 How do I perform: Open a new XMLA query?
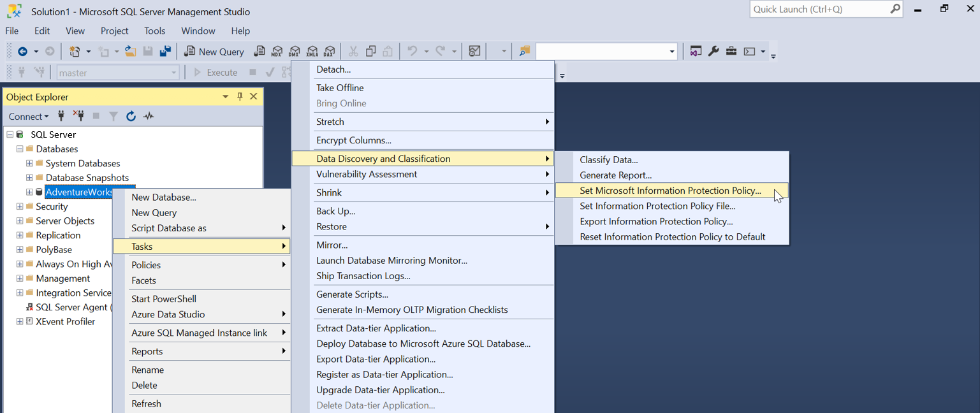coord(312,51)
